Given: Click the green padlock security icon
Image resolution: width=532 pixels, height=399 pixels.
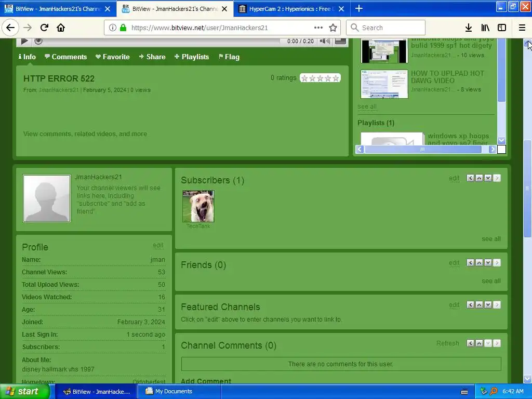Looking at the screenshot, I should pyautogui.click(x=123, y=28).
